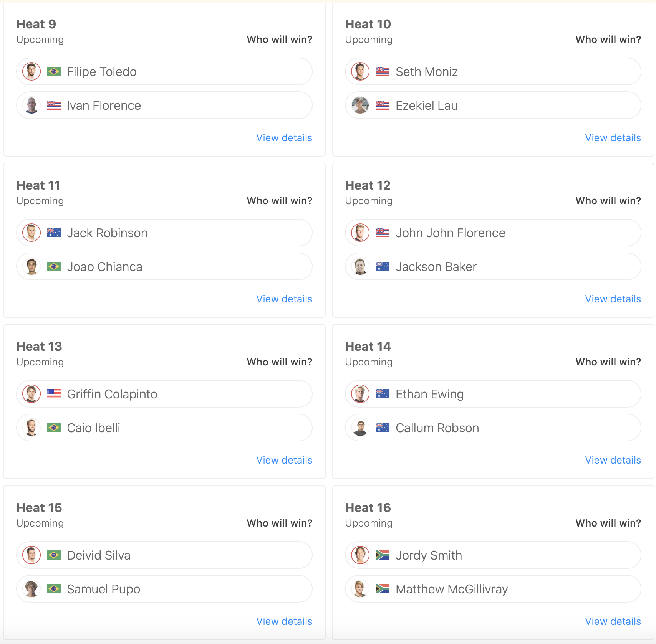Click Australian flag next to Jack Robinson

[54, 233]
